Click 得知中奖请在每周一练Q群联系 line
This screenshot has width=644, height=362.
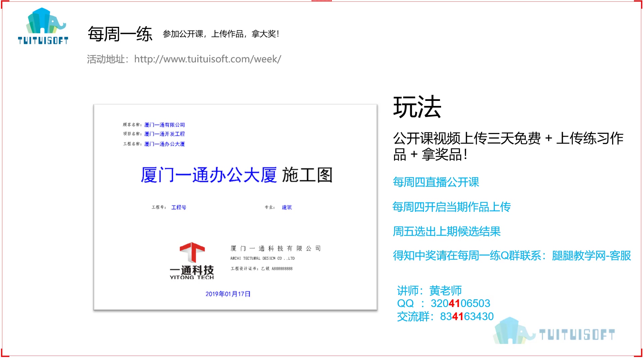coord(512,256)
